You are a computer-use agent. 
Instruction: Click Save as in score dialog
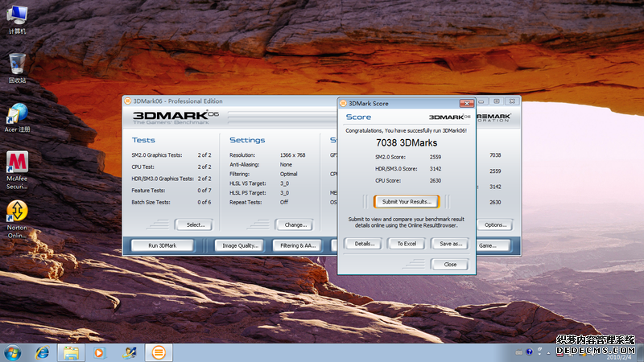[450, 244]
